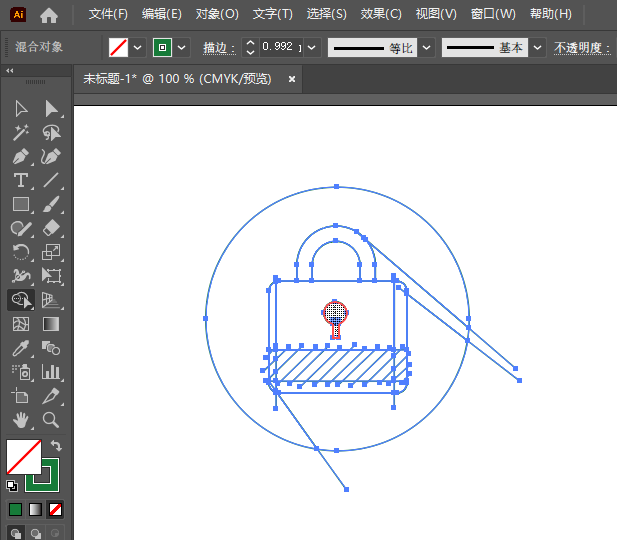
Task: Open brush definition 基本 dropdown
Action: click(x=538, y=48)
